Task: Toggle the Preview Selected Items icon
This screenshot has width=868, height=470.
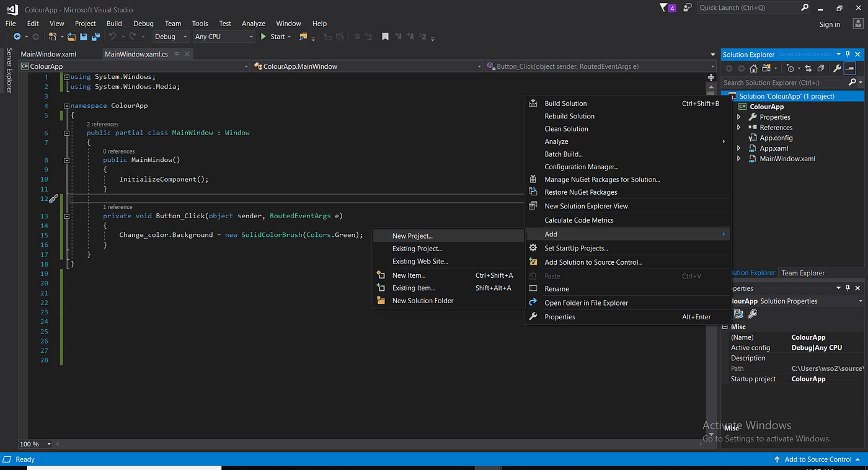Action: tap(850, 68)
